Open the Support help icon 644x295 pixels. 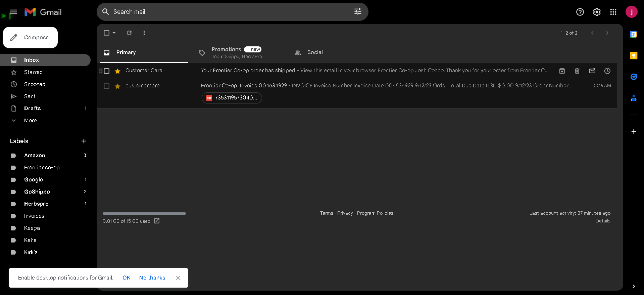pyautogui.click(x=580, y=12)
